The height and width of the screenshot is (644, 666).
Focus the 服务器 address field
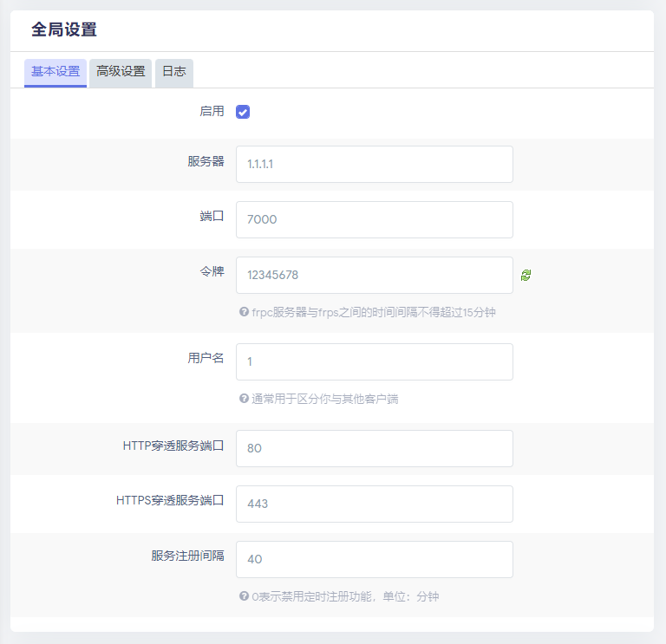coord(374,164)
